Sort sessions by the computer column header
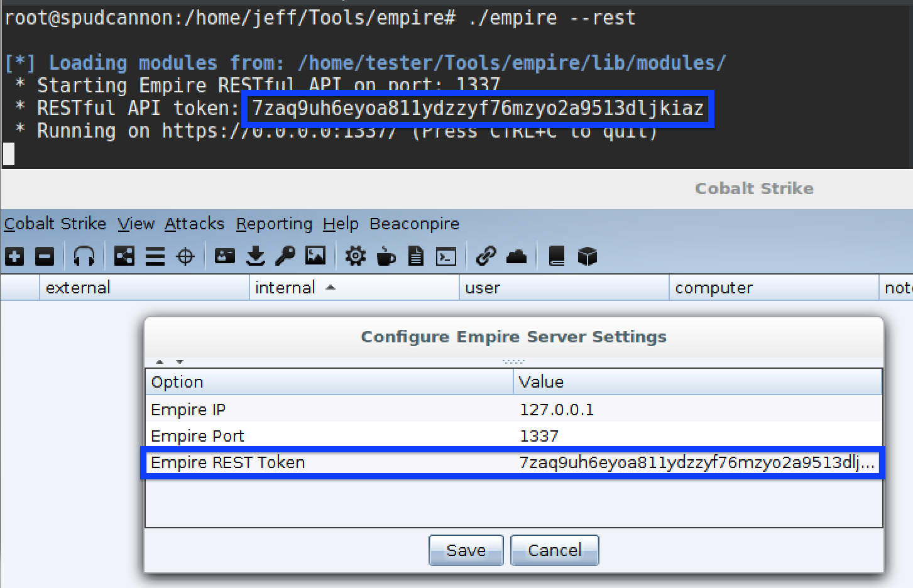The width and height of the screenshot is (913, 588). [774, 288]
